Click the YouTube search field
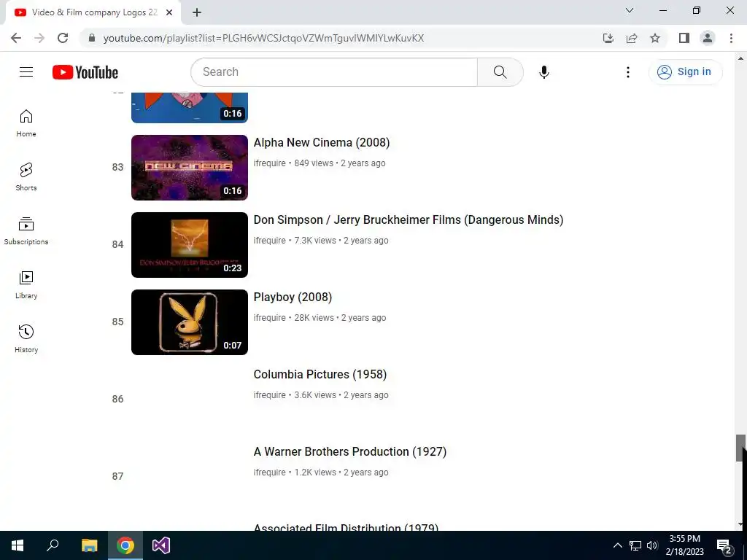The width and height of the screenshot is (747, 560). 334,72
